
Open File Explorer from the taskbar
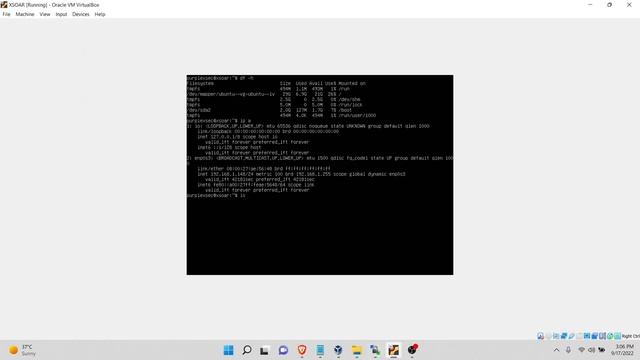[357, 350]
